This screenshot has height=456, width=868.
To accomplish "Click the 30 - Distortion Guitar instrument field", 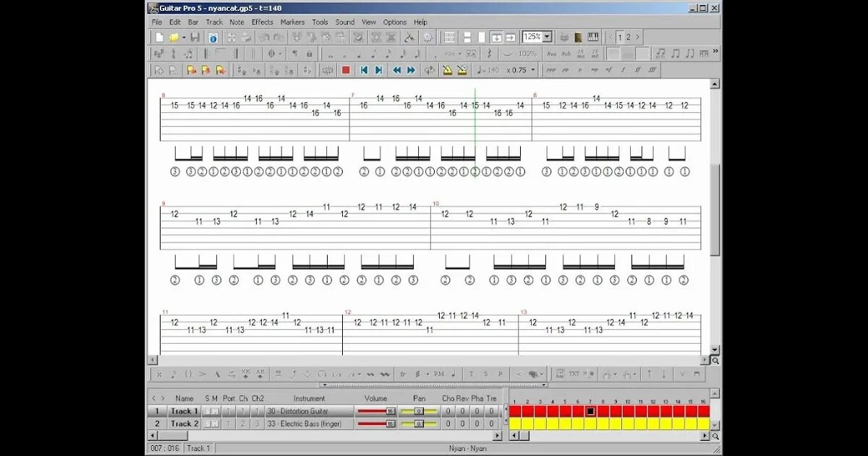I will pyautogui.click(x=310, y=411).
